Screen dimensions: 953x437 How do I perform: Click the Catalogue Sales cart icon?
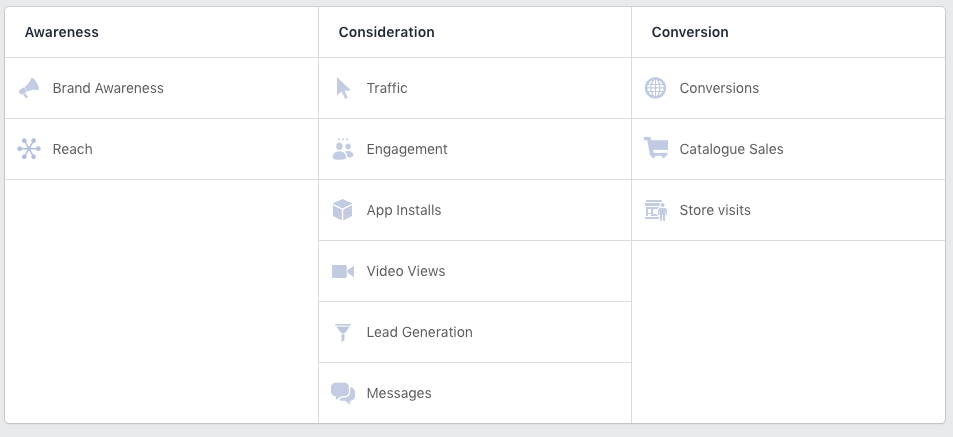click(x=656, y=148)
